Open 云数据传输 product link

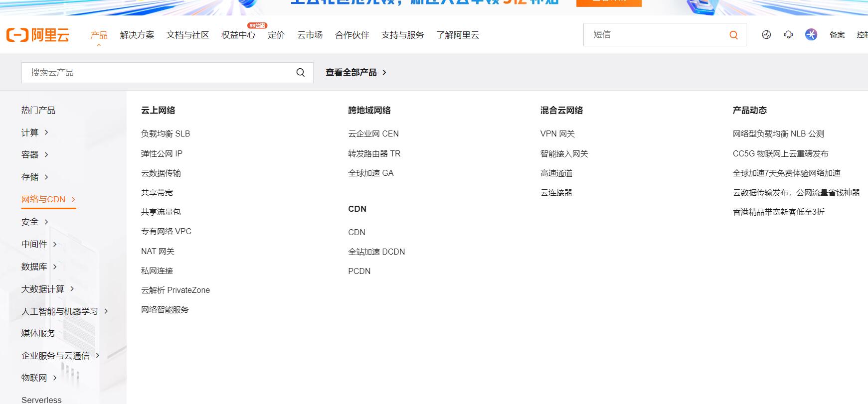[x=161, y=173]
